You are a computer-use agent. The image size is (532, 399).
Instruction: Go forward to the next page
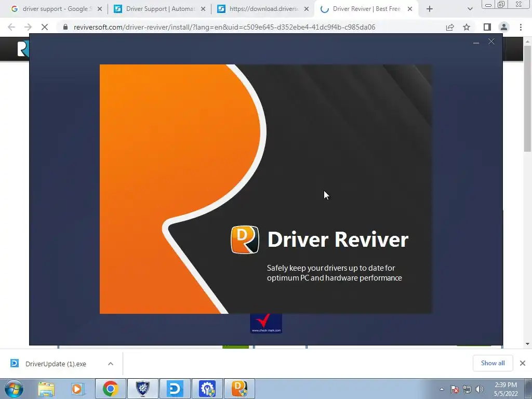click(x=28, y=27)
